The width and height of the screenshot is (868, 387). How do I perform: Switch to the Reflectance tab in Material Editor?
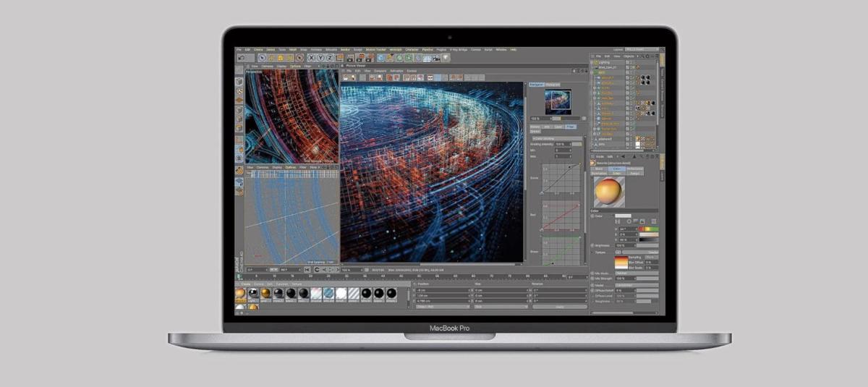point(634,169)
